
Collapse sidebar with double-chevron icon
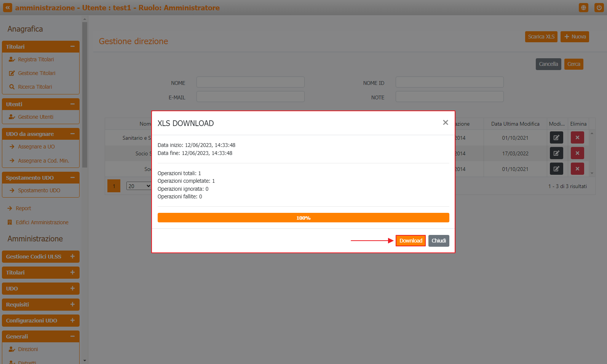pyautogui.click(x=8, y=8)
